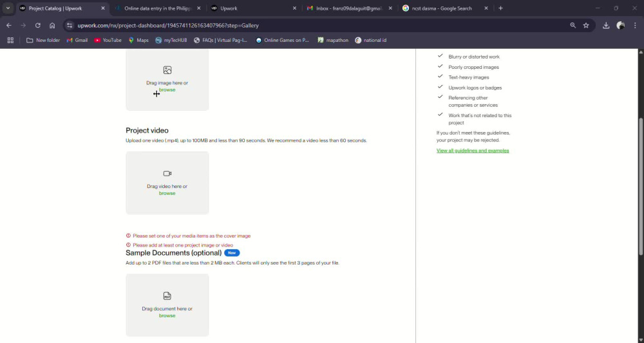Close the Online data entry tab
Screen dimensions: 644x343
point(199,8)
